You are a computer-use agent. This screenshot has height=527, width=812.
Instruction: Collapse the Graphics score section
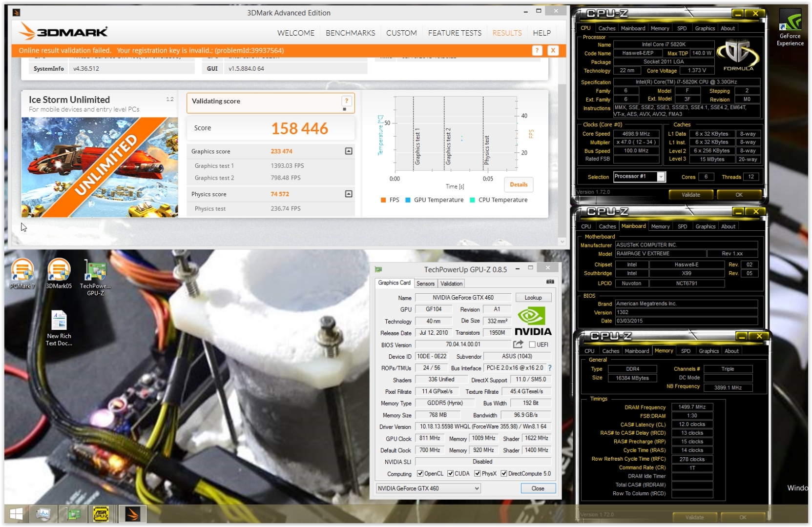tap(349, 151)
